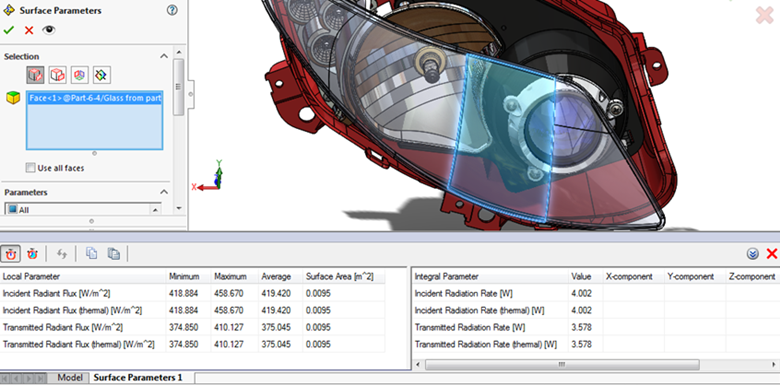The width and height of the screenshot is (780, 385).
Task: Click the integral table horizontal scrollbar
Action: [562, 365]
